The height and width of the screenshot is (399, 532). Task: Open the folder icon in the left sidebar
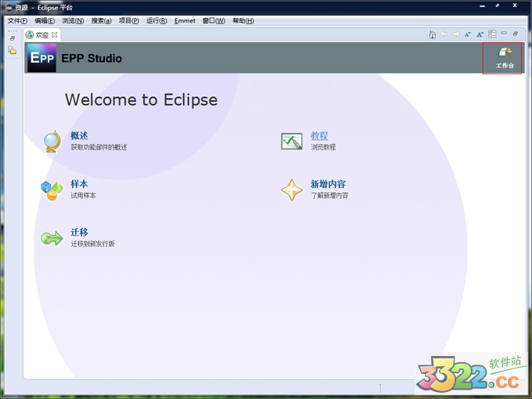point(13,50)
